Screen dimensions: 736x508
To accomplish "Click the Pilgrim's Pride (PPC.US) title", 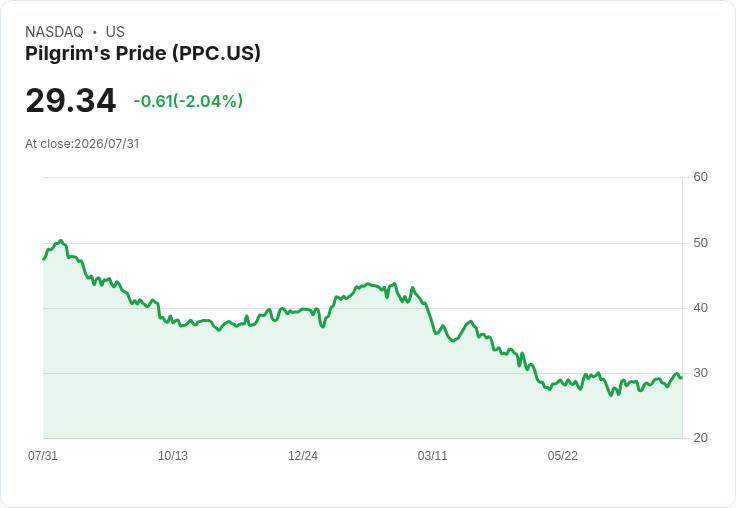I will click(143, 53).
